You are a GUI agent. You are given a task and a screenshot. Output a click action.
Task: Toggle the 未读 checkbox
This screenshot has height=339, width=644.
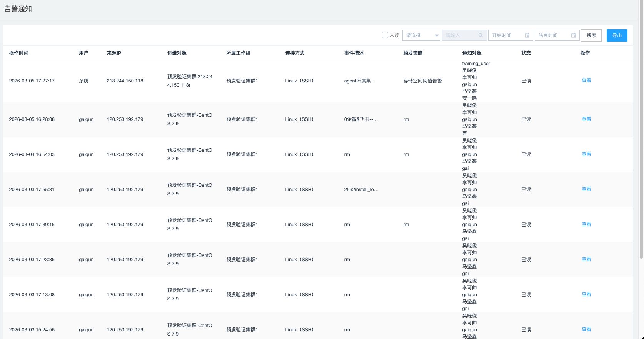coord(385,35)
